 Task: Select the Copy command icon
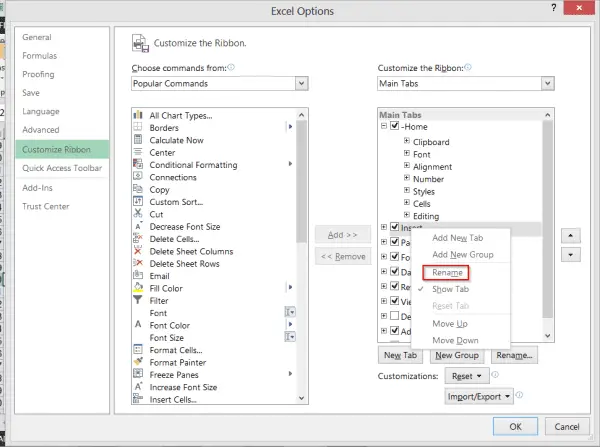click(138, 189)
